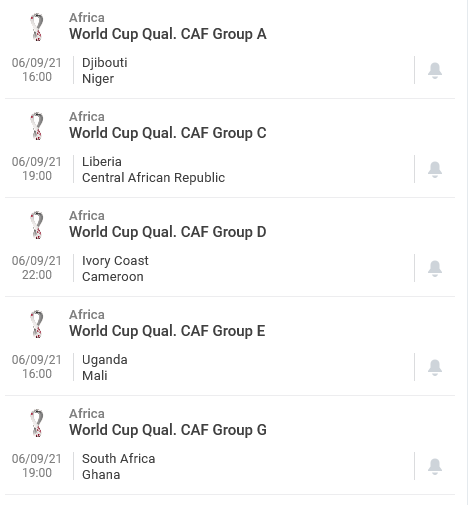The image size is (469, 505).
Task: Select Central African Republic team name
Action: 153,178
